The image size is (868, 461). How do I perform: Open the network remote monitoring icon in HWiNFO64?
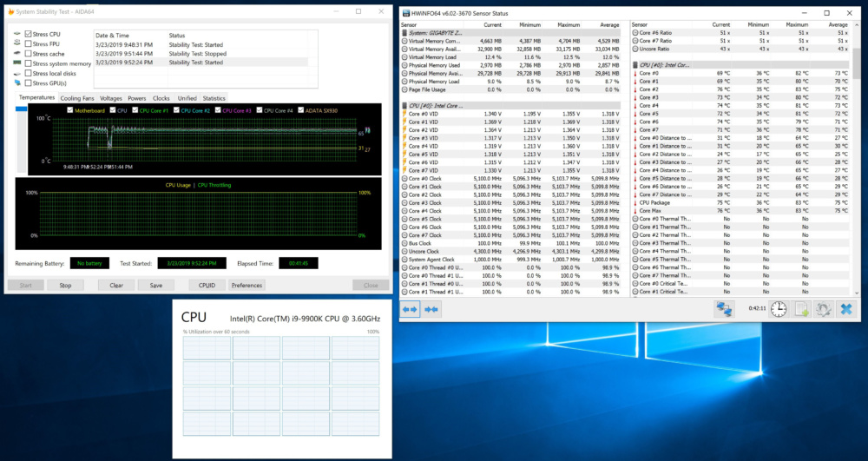click(x=724, y=309)
